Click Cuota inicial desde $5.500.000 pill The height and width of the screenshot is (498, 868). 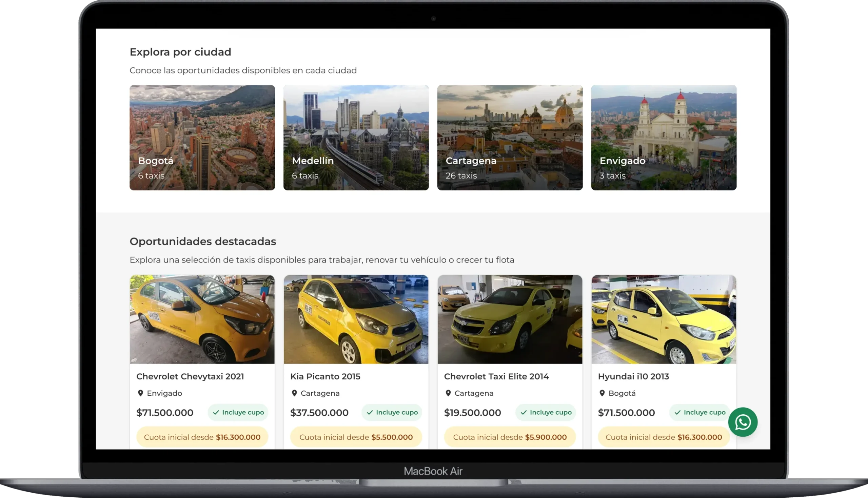pyautogui.click(x=356, y=437)
